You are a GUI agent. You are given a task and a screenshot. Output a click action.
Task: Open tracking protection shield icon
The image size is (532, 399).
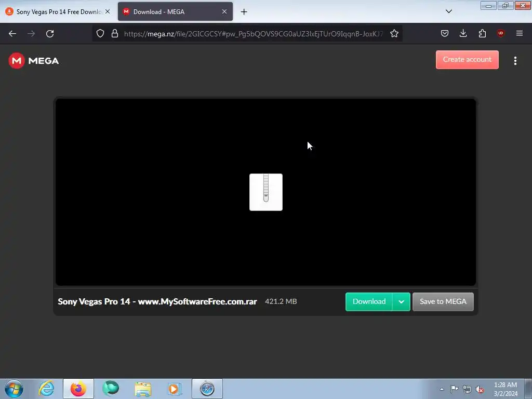100,34
